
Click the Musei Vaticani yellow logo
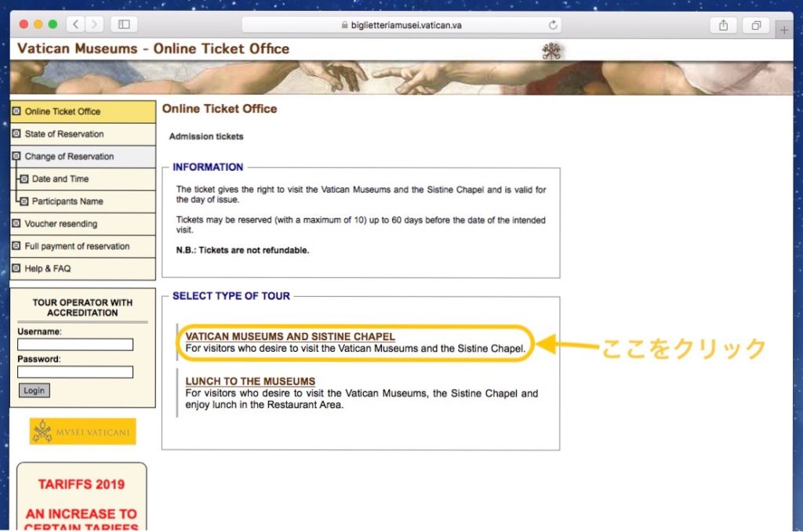click(x=83, y=431)
